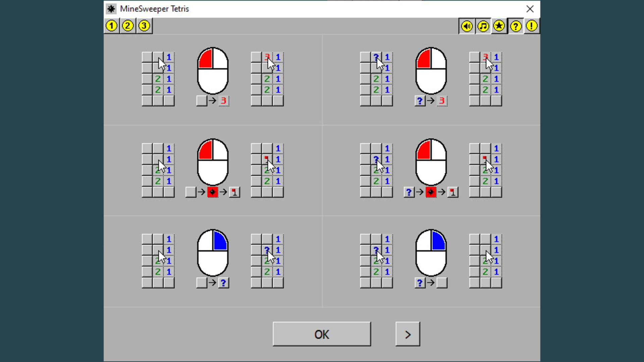
Task: Click the flag tile in middle-right legend
Action: pos(452,192)
